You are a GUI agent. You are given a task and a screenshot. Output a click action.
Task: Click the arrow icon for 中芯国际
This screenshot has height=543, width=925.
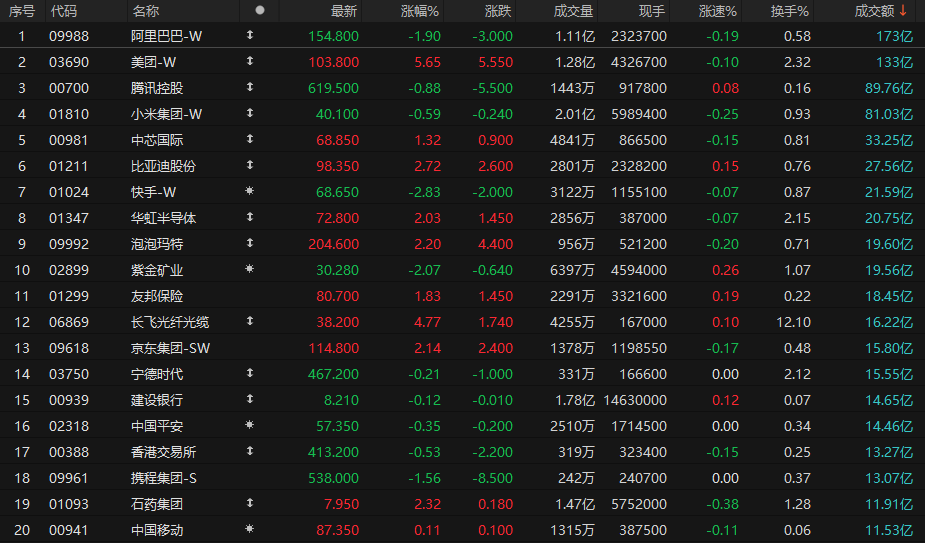point(250,139)
